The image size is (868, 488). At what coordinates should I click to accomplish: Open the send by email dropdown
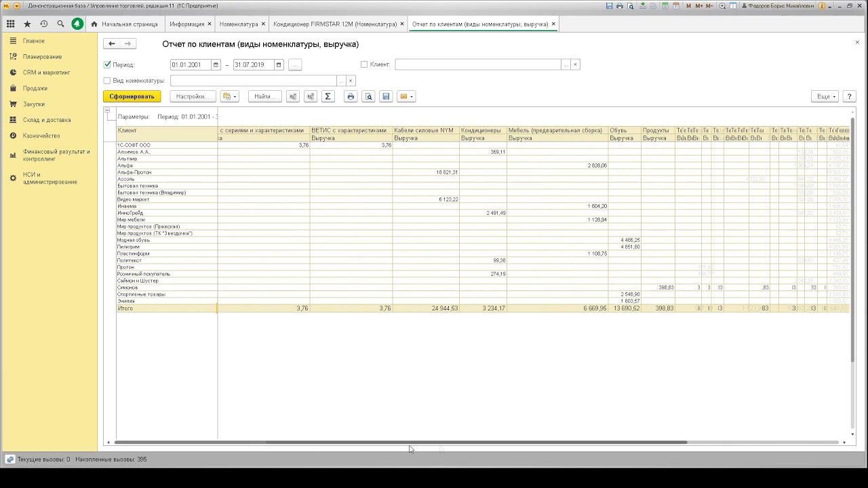coord(406,96)
